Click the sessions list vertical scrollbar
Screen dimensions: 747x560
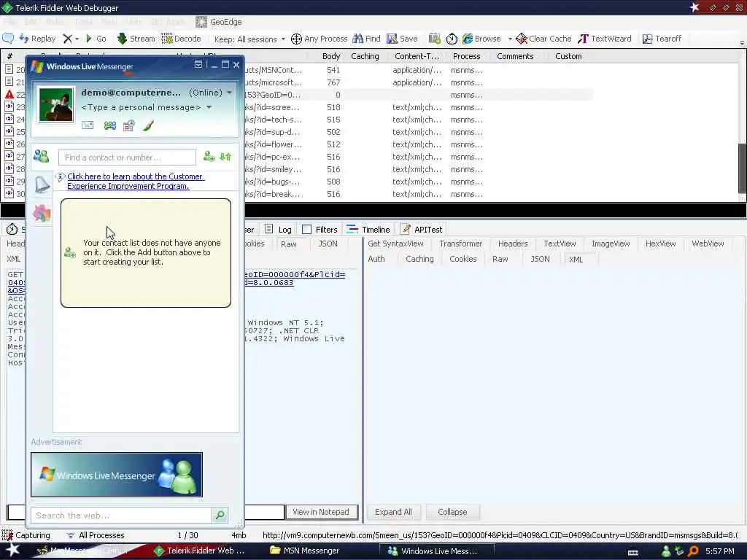pyautogui.click(x=742, y=169)
